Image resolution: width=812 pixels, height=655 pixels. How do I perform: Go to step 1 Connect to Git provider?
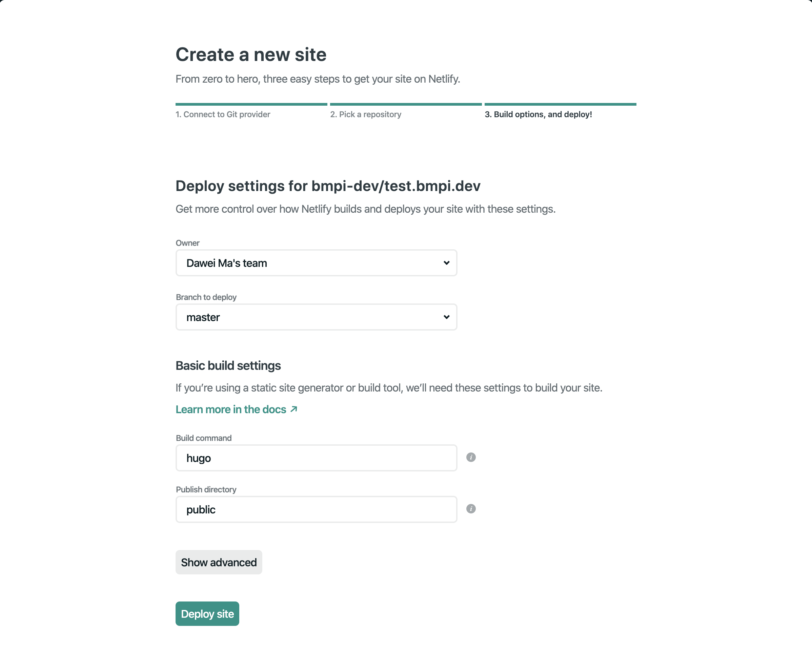[223, 114]
